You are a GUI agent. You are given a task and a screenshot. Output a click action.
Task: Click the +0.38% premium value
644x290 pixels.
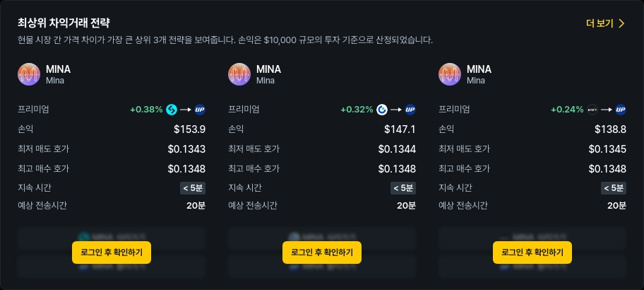click(x=146, y=110)
